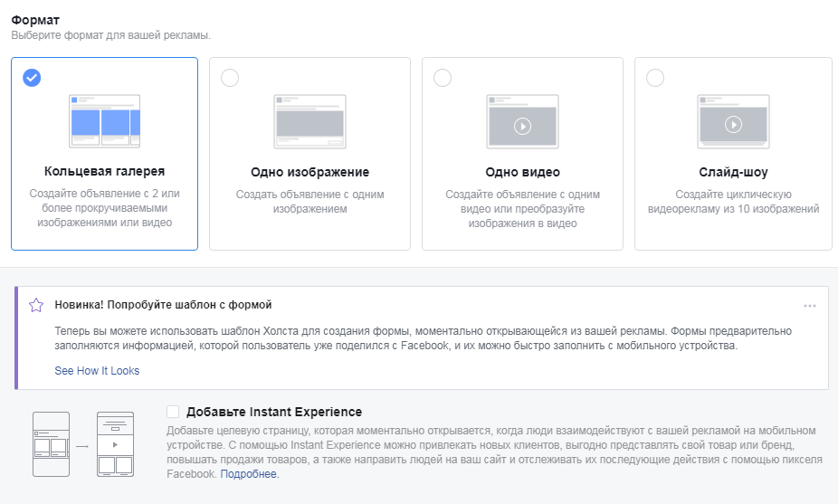The image size is (838, 504).
Task: Click the Одно видео card title
Action: (x=523, y=172)
